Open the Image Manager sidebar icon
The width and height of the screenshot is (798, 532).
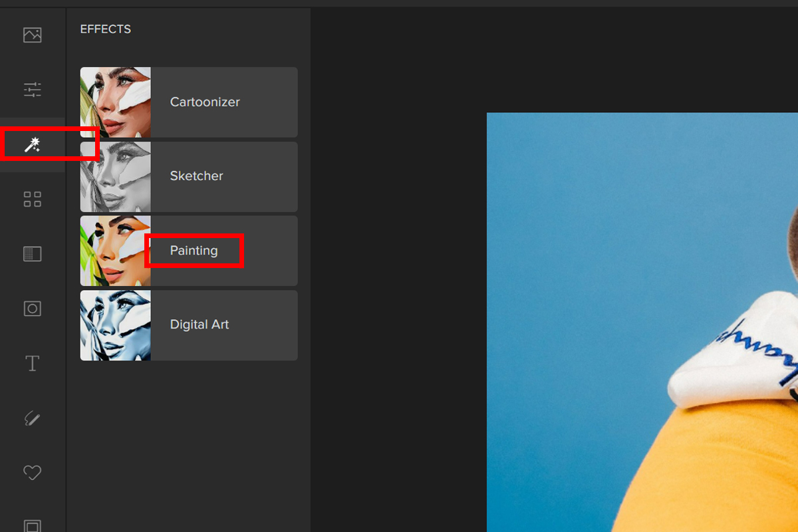click(x=32, y=35)
